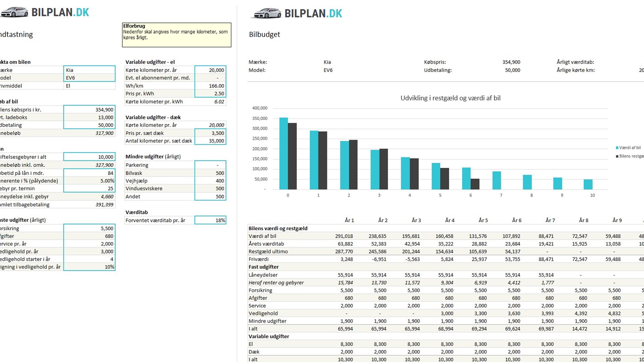Click the 'År 5' column header
The image size is (644, 362).
click(x=483, y=220)
